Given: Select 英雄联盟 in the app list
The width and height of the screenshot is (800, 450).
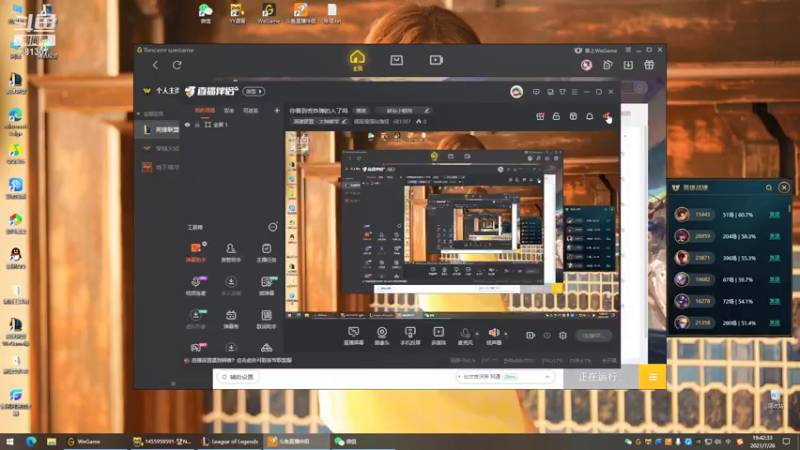Looking at the screenshot, I should [x=158, y=130].
